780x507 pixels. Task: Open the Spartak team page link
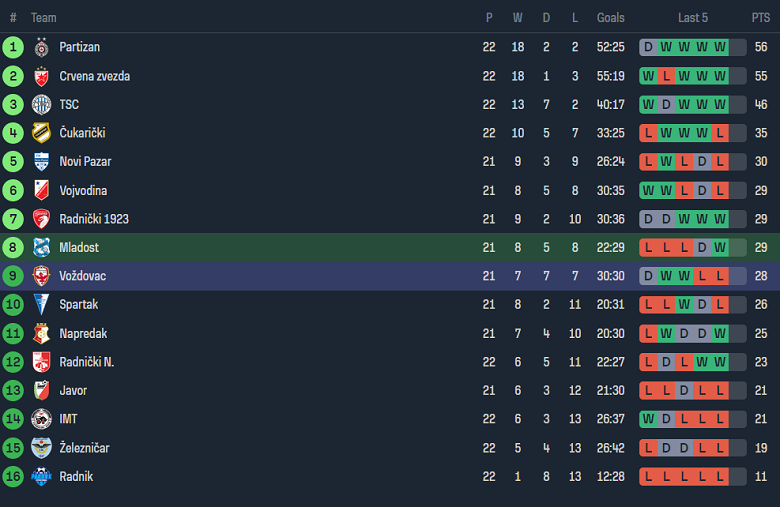(79, 305)
